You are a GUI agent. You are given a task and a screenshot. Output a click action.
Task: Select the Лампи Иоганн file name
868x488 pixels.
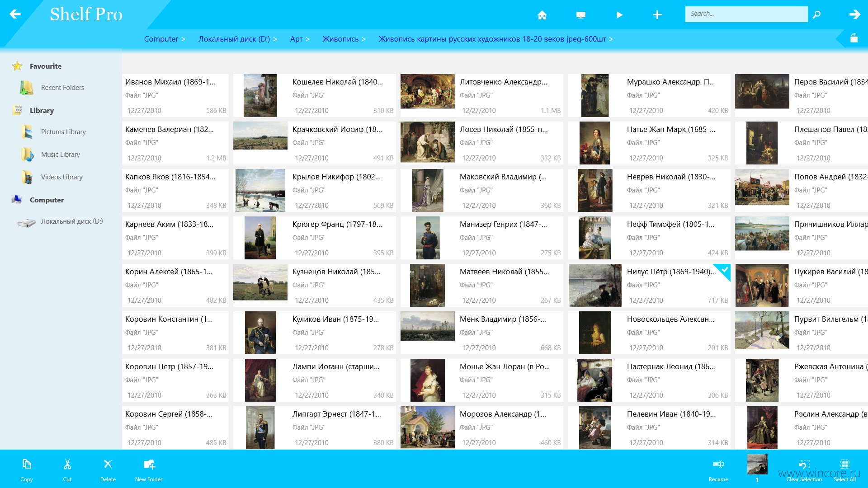[x=336, y=366]
